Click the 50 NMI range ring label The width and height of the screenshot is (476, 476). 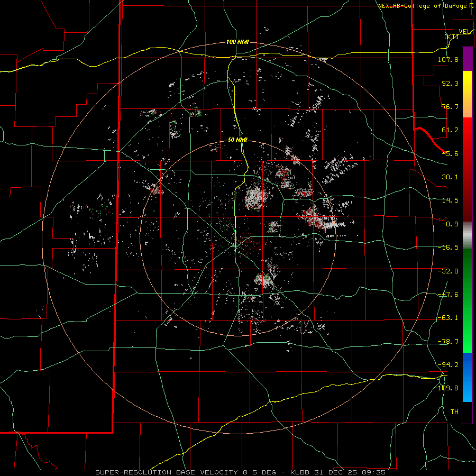click(x=237, y=140)
